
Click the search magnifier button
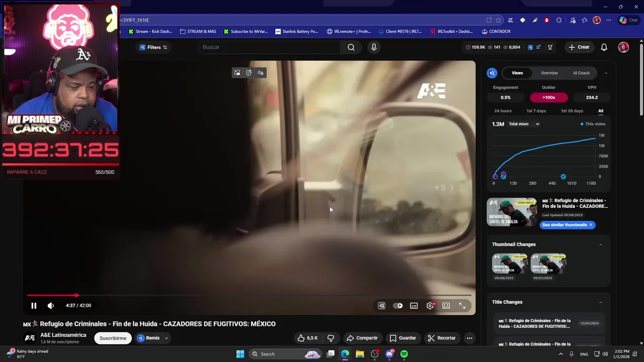click(x=351, y=47)
